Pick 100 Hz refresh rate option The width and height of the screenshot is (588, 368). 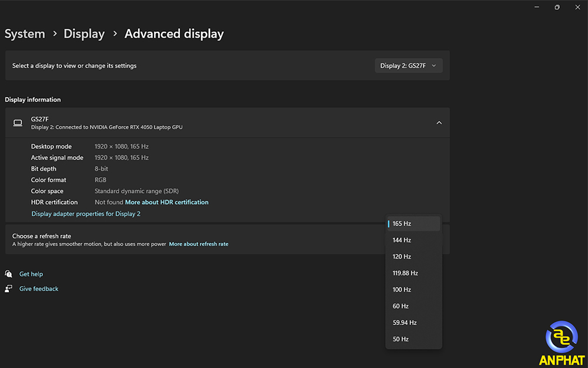click(x=413, y=290)
